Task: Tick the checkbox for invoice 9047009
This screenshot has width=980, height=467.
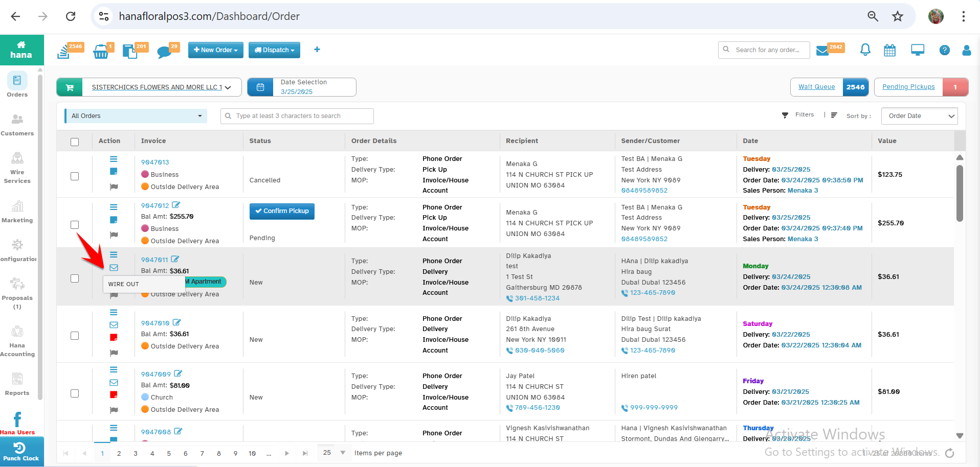Action: (75, 393)
